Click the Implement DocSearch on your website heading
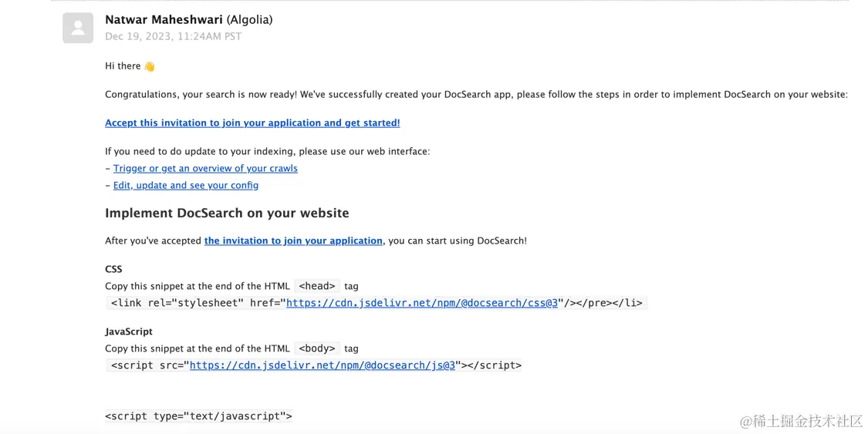The image size is (868, 434). click(x=227, y=213)
